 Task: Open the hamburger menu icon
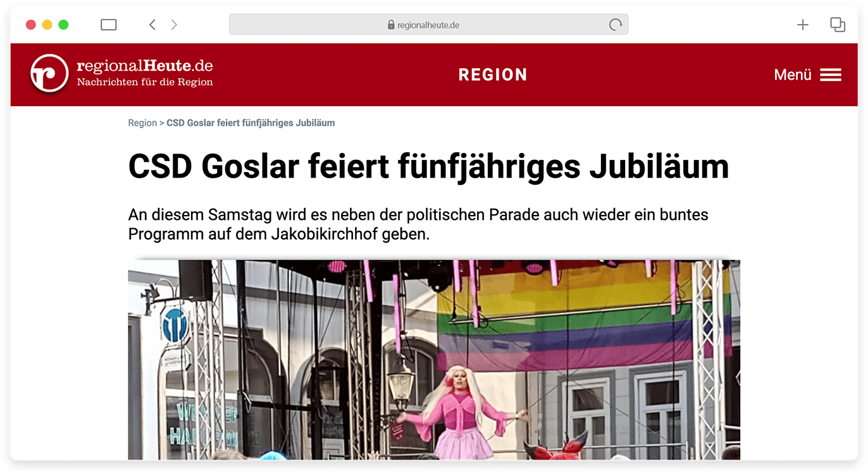coord(830,75)
